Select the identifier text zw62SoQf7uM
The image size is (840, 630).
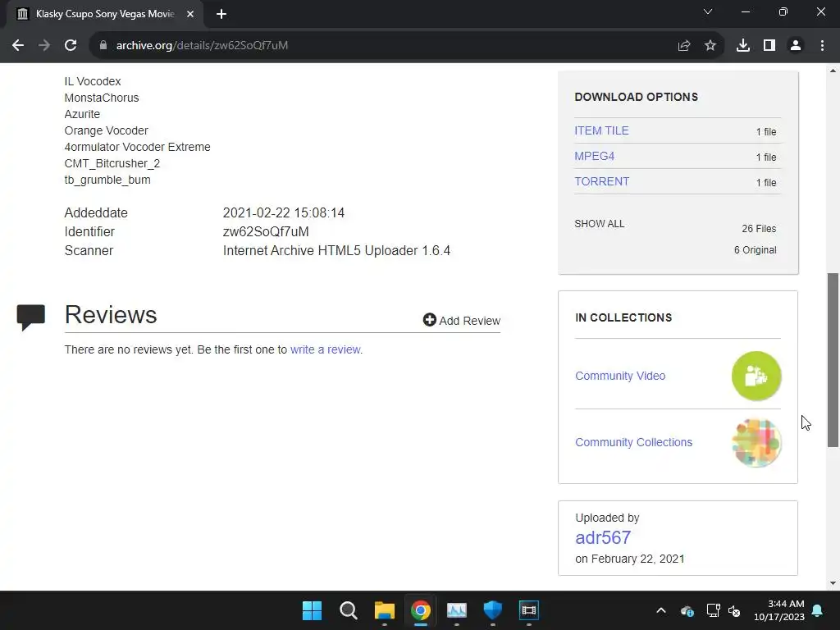266,231
